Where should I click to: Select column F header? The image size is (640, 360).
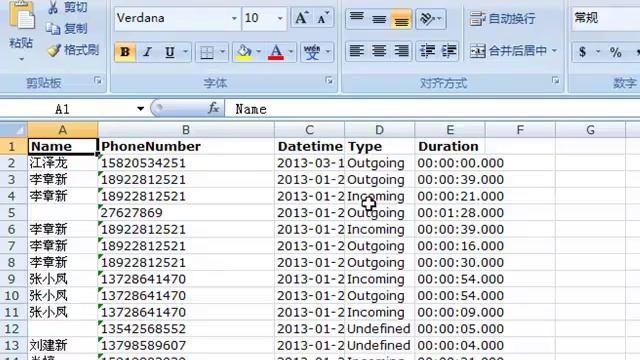pyautogui.click(x=520, y=130)
